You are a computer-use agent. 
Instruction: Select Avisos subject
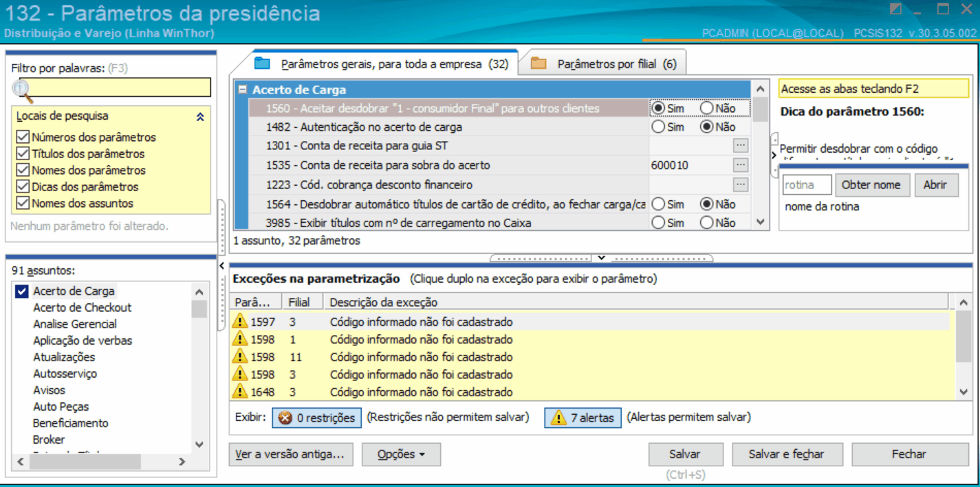(x=50, y=390)
